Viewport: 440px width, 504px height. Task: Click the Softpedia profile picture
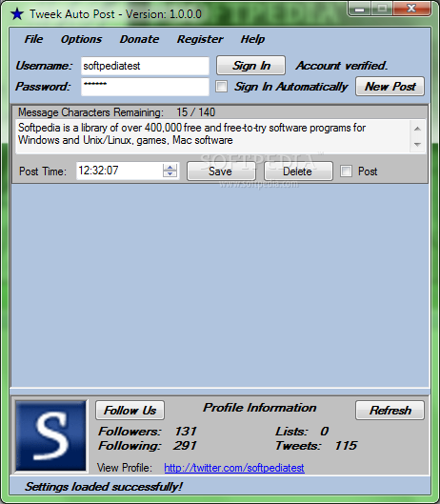[50, 435]
